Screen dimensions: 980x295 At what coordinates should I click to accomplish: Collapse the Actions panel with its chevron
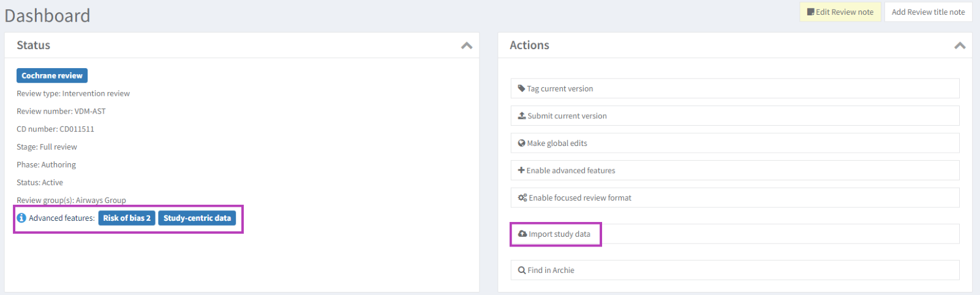click(960, 45)
